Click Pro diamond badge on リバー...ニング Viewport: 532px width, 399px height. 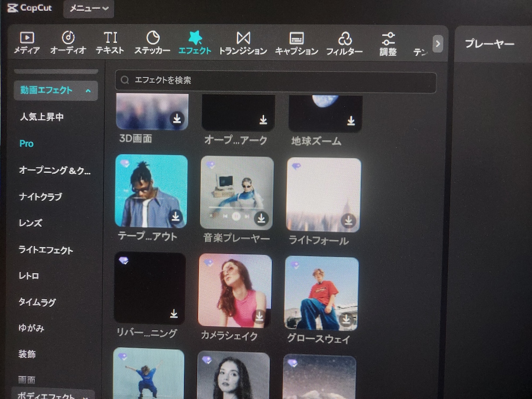click(x=124, y=260)
